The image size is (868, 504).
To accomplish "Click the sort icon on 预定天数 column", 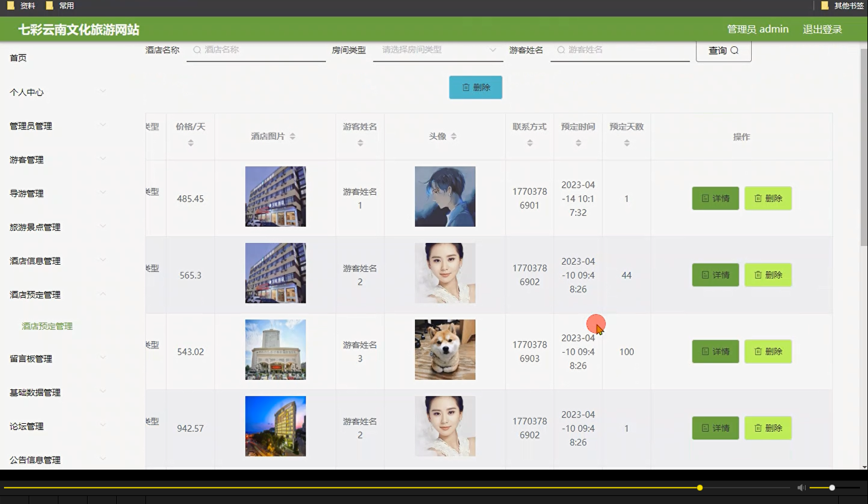I will click(x=626, y=143).
